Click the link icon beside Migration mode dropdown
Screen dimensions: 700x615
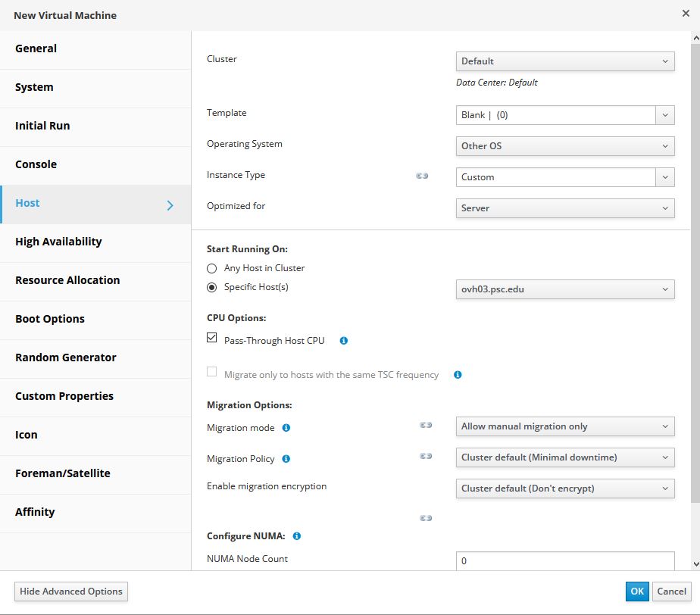(x=426, y=426)
